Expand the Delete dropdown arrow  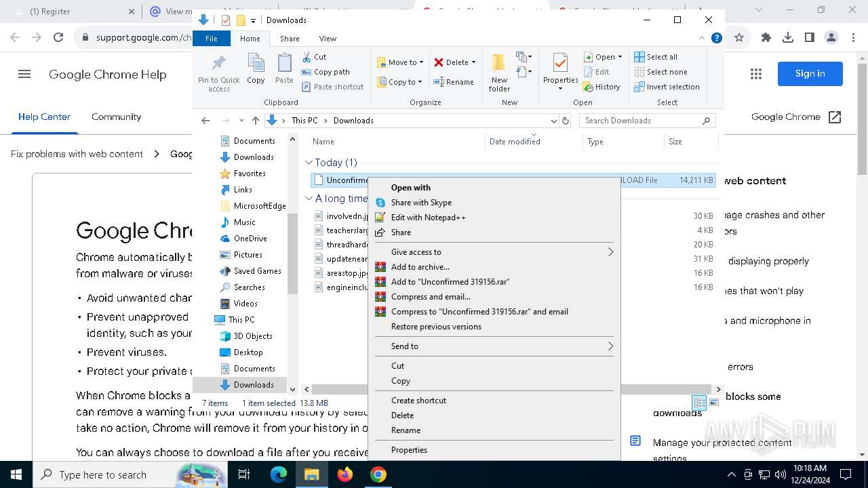(x=473, y=62)
